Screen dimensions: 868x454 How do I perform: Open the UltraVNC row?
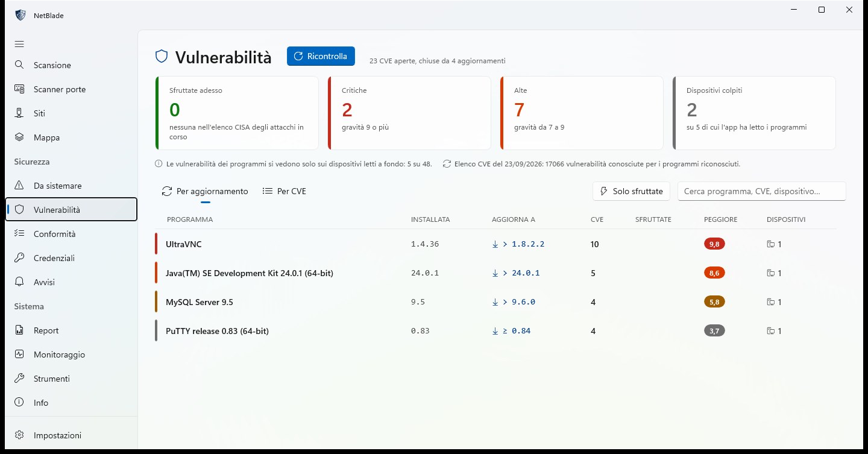[x=495, y=244]
